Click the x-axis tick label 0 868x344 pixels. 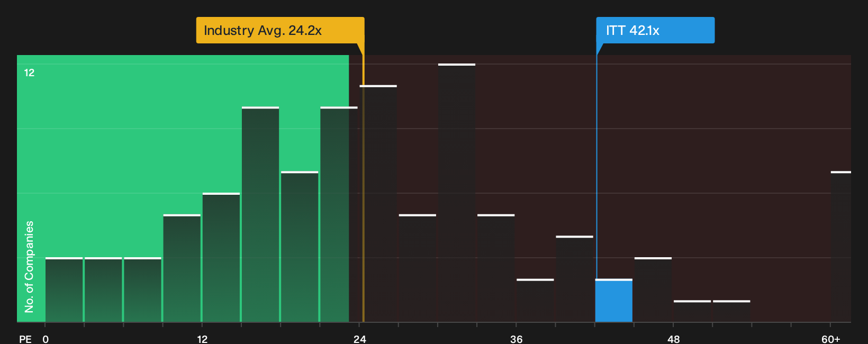click(46, 339)
